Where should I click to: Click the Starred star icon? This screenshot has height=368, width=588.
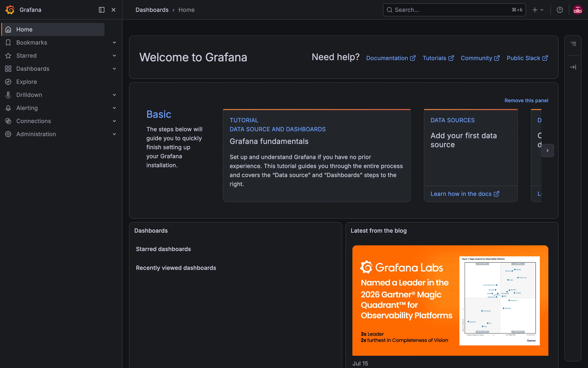tap(8, 56)
